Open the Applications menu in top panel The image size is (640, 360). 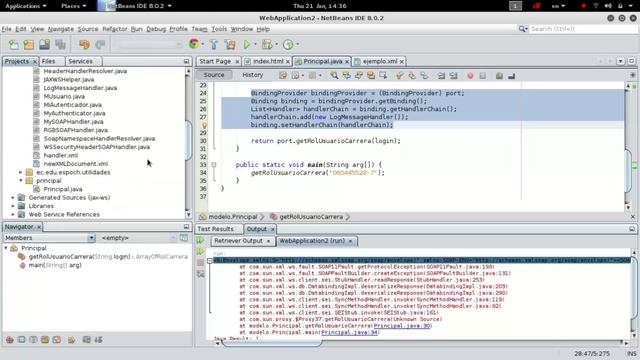coord(26,6)
